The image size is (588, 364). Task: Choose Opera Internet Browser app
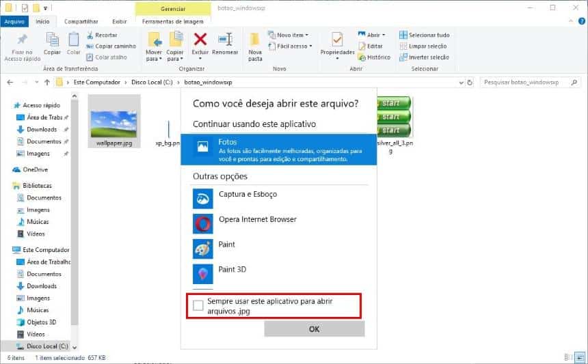click(x=279, y=223)
